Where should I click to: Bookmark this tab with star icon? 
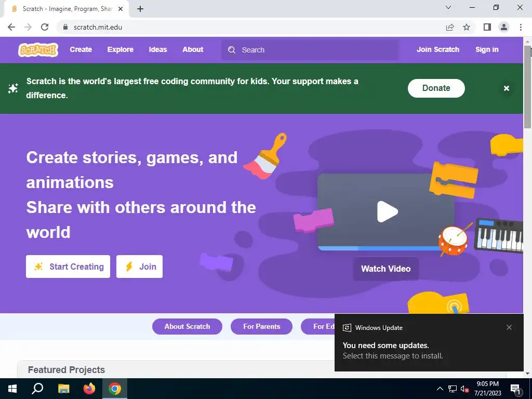point(467,27)
